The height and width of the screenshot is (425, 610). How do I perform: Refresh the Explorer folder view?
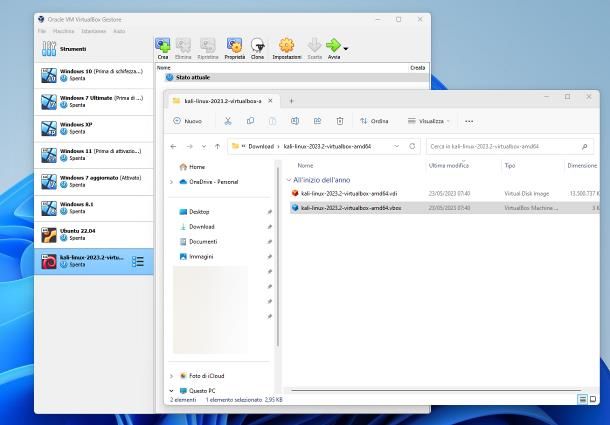coord(412,146)
